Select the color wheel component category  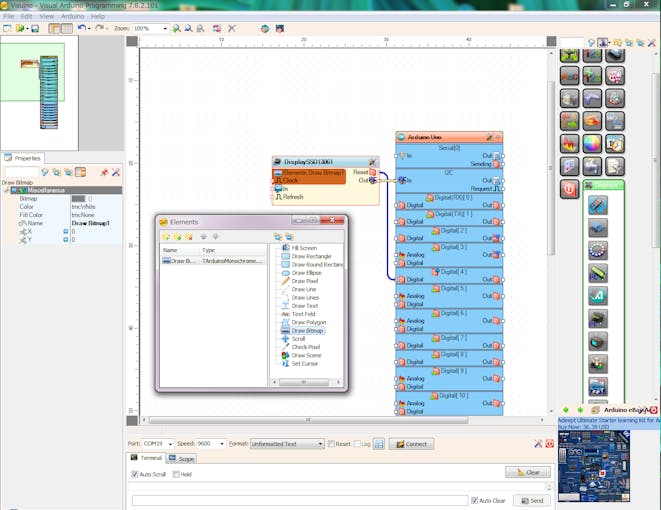click(592, 144)
